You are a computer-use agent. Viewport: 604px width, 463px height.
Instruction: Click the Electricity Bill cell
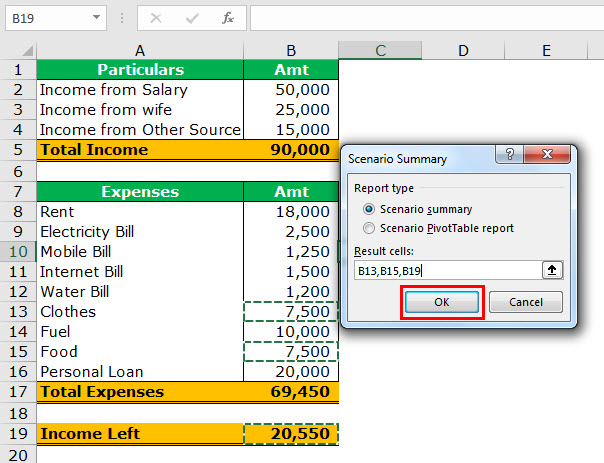[140, 232]
